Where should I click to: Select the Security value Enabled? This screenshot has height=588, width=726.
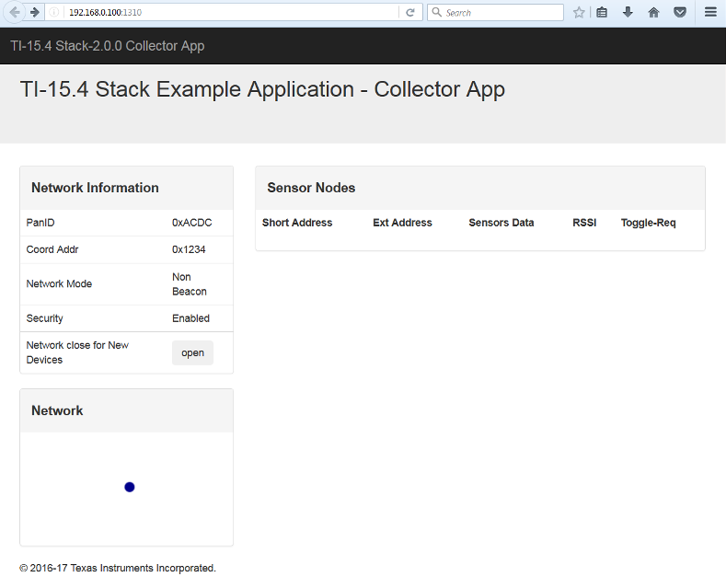pyautogui.click(x=190, y=318)
